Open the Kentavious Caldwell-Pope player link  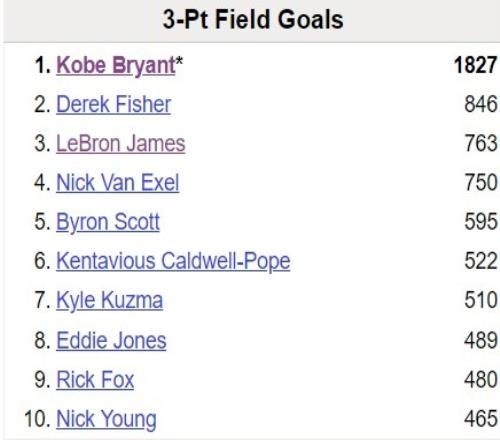pyautogui.click(x=173, y=261)
